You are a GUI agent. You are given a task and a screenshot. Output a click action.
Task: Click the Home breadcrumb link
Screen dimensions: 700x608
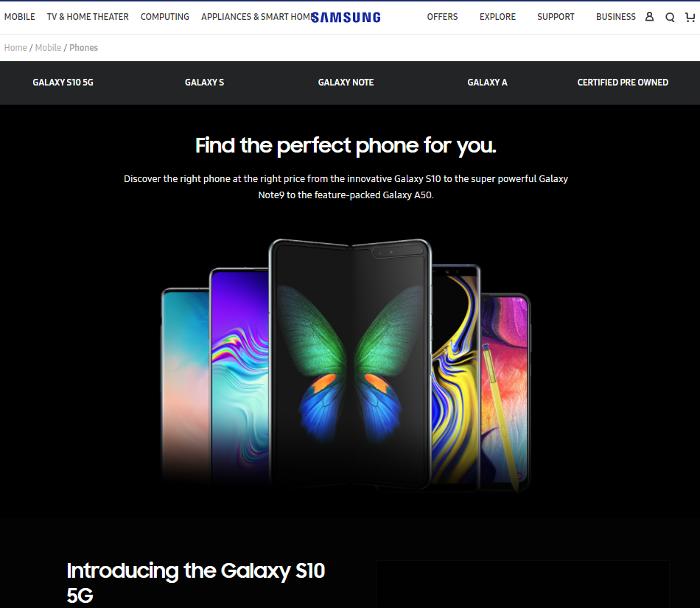[x=15, y=48]
